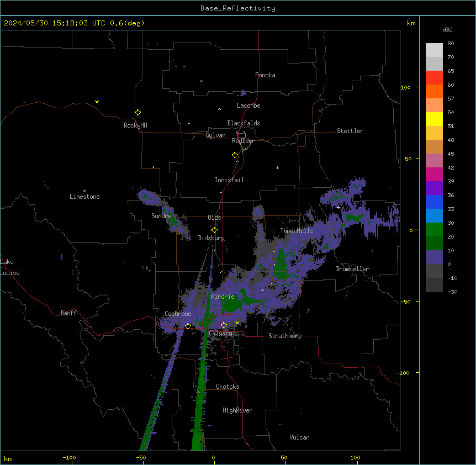Click the Base_Reflectivity title
This screenshot has width=476, height=465.
click(238, 8)
